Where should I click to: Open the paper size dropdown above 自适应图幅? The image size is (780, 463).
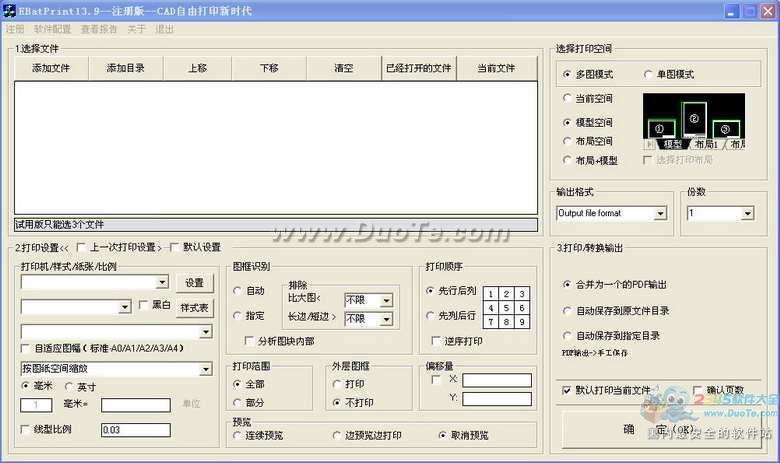click(206, 331)
